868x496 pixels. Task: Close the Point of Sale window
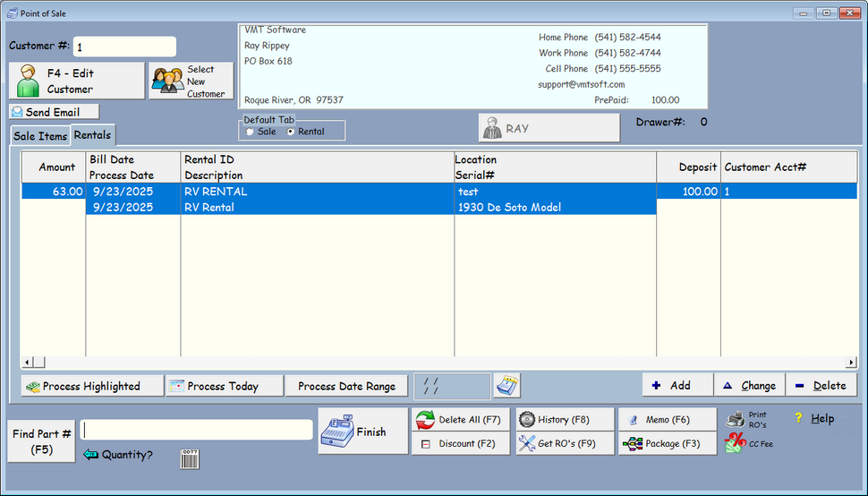click(x=849, y=13)
